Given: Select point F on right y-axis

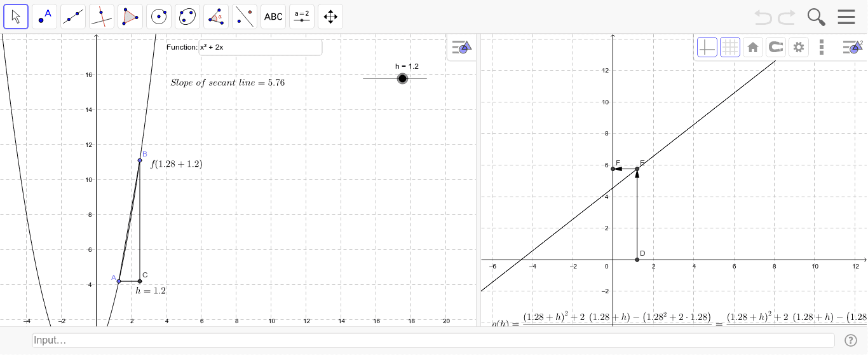Looking at the screenshot, I should pos(613,169).
